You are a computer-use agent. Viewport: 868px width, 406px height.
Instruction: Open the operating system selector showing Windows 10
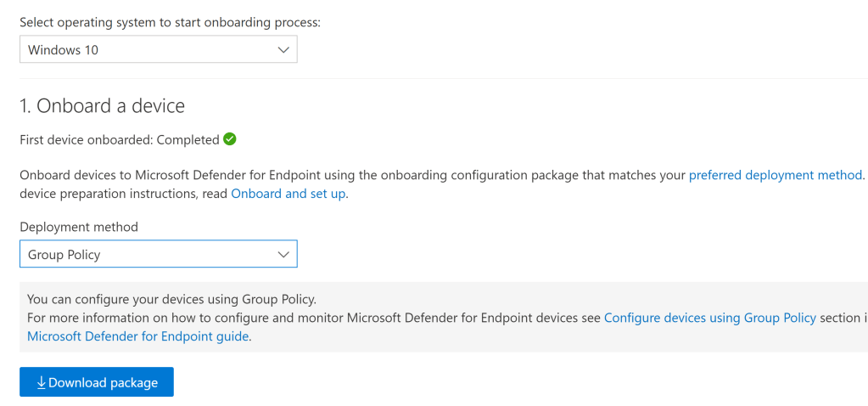[158, 50]
